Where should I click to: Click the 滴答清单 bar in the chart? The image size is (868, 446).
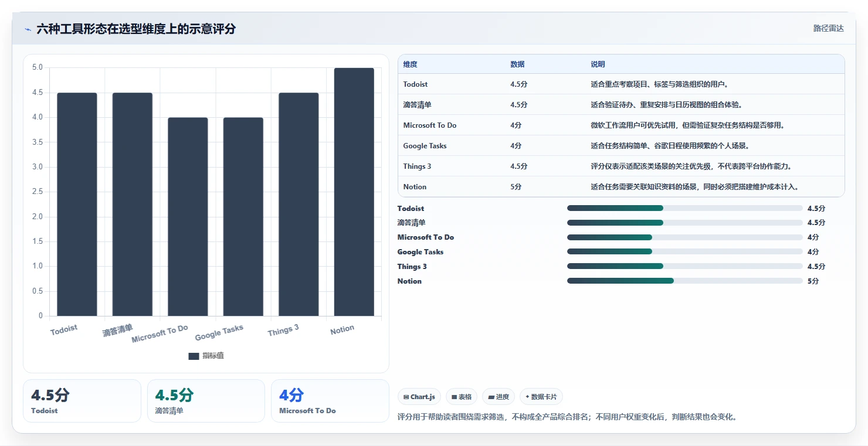pyautogui.click(x=133, y=204)
